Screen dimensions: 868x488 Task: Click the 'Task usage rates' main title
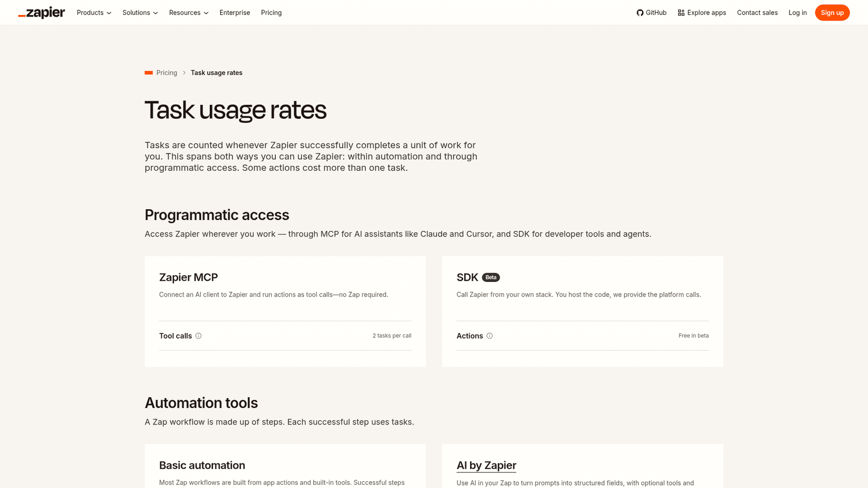point(236,110)
